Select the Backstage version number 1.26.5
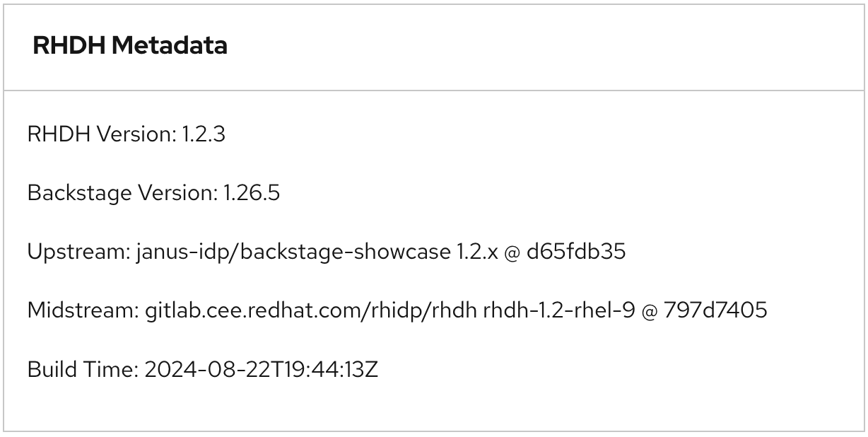868x437 pixels. click(x=252, y=192)
